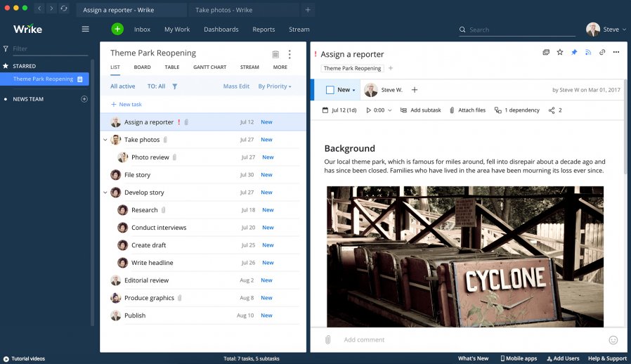Switch to the BOARD view
The height and width of the screenshot is (364, 631).
[x=143, y=67]
